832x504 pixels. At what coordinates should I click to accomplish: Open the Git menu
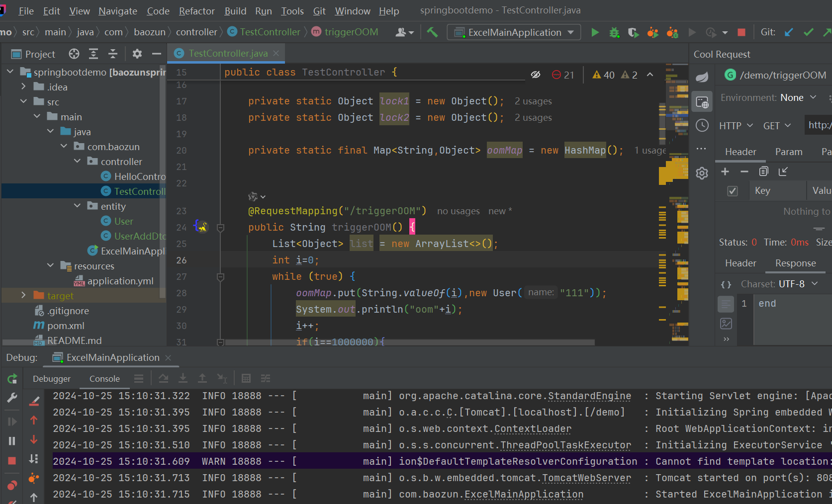(319, 11)
